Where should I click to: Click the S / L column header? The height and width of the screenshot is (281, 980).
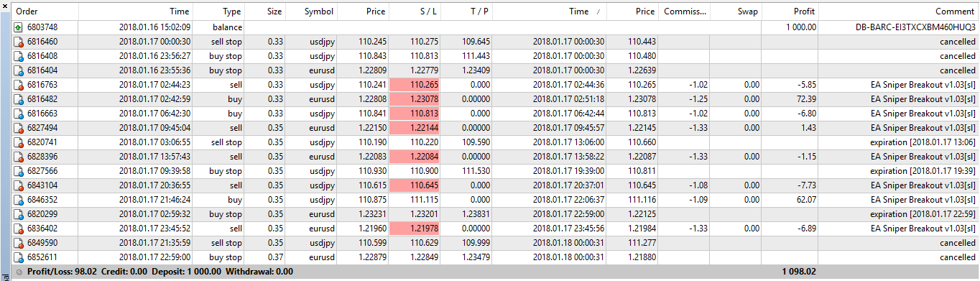[415, 11]
